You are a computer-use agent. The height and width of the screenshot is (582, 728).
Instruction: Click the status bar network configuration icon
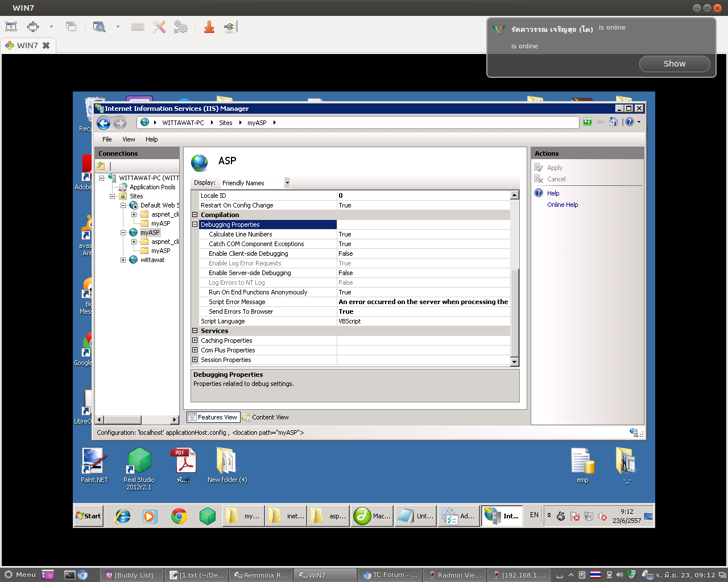point(634,433)
